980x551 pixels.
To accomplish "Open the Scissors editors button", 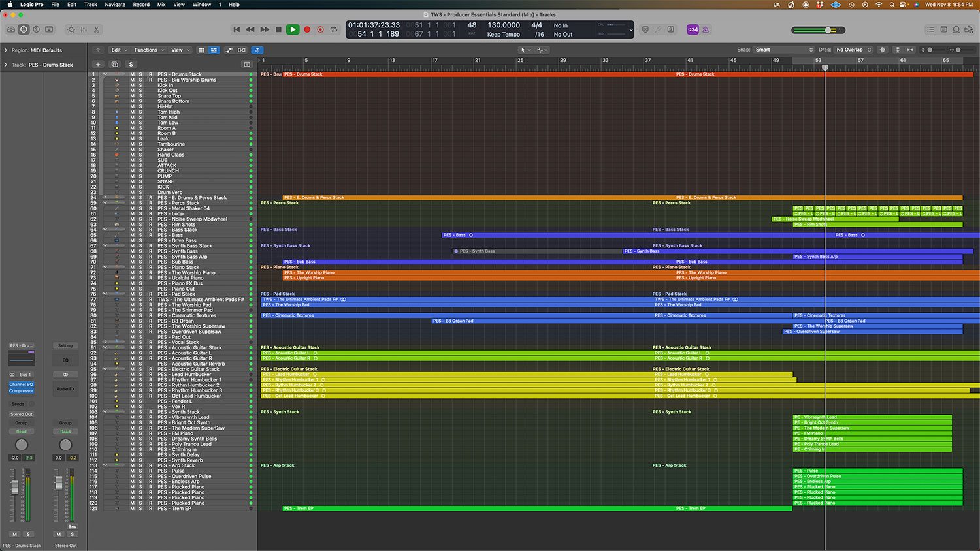I will (x=96, y=29).
